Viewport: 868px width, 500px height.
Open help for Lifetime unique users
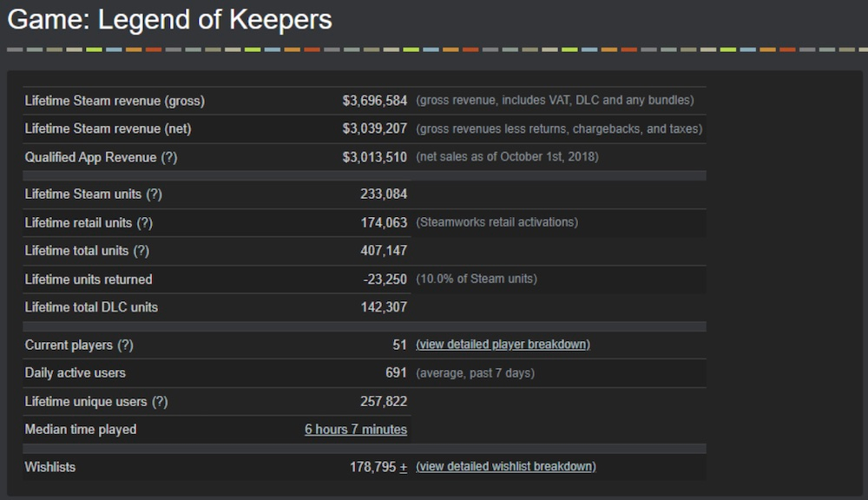[160, 401]
